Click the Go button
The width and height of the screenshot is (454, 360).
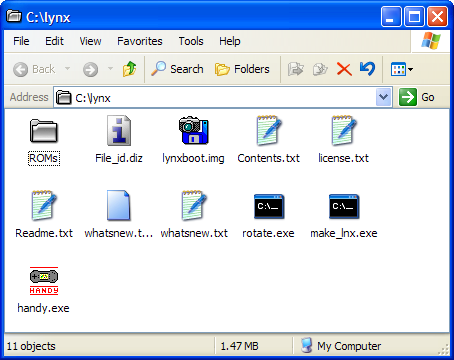pyautogui.click(x=417, y=97)
